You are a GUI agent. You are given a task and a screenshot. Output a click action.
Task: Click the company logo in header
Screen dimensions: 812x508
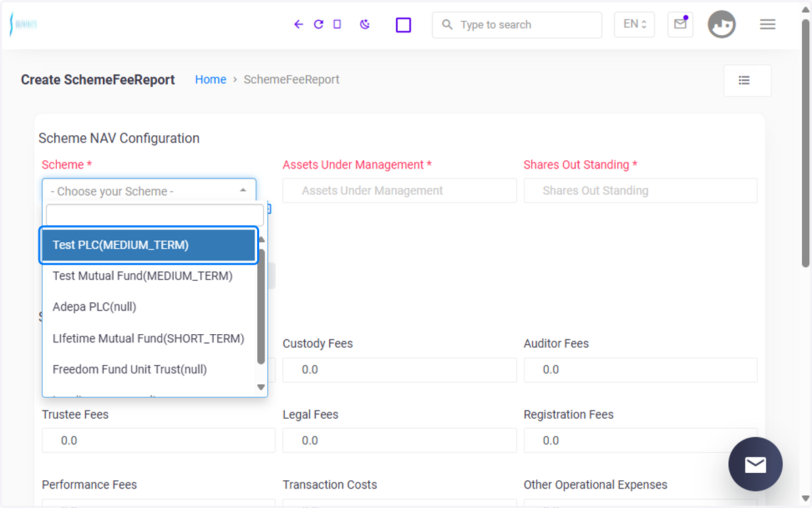click(23, 24)
